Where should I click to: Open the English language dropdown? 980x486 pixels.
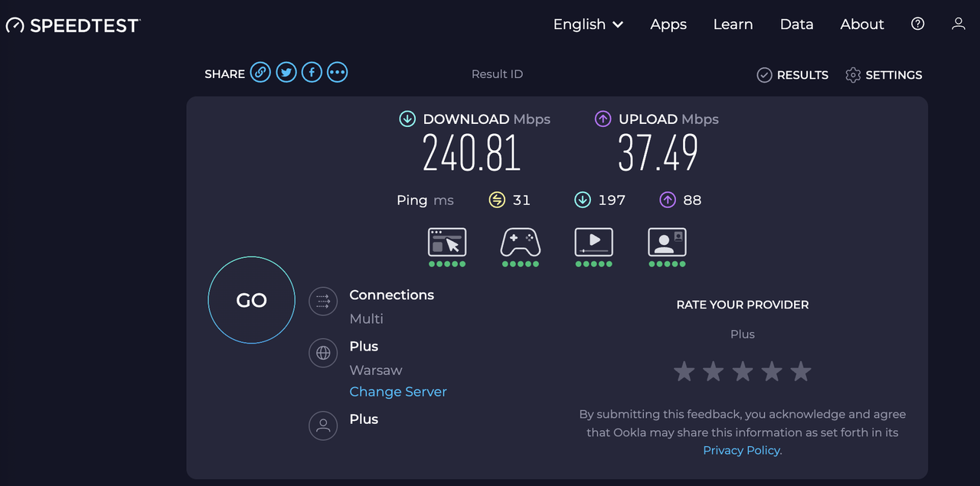pyautogui.click(x=588, y=24)
